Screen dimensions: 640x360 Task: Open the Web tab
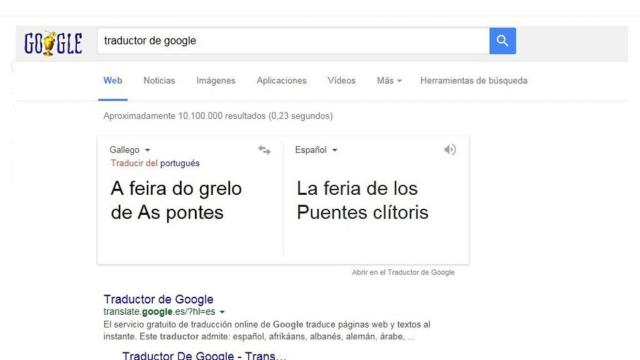[x=113, y=81]
